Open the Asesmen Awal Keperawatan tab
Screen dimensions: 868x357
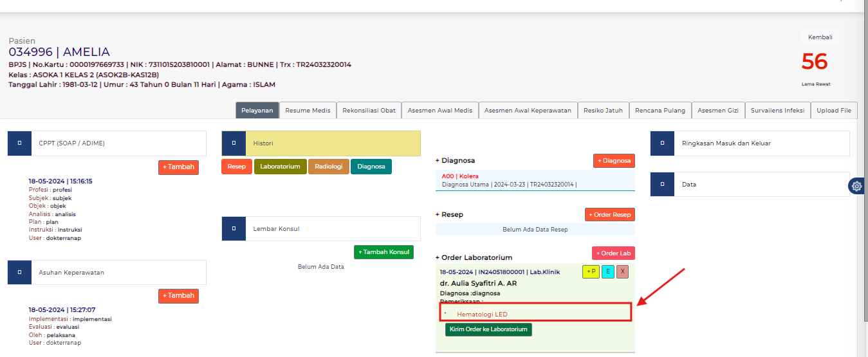tap(528, 111)
